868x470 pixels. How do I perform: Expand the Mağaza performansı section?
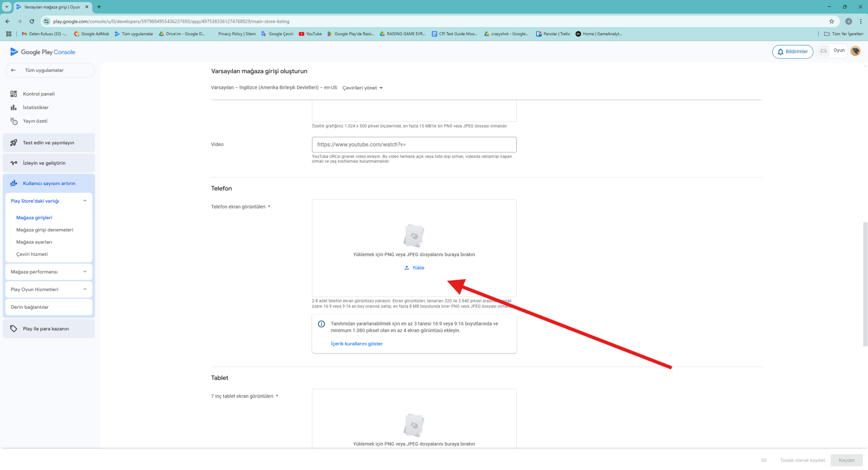tap(85, 272)
